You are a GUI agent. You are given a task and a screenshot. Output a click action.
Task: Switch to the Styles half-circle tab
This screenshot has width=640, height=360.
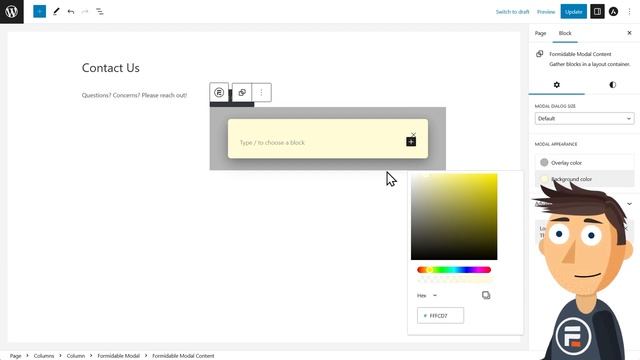[x=612, y=84]
